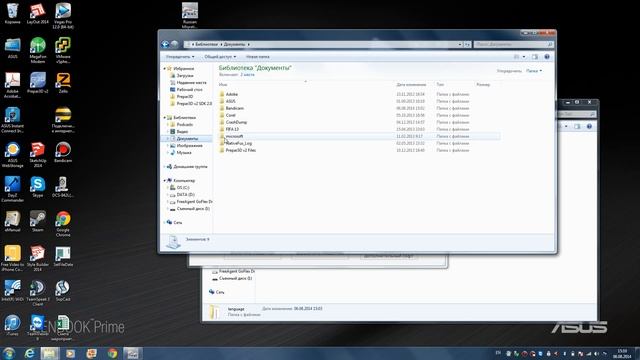This screenshot has height=360, width=640.
Task: Open the iTunes desktop icon
Action: click(13, 325)
